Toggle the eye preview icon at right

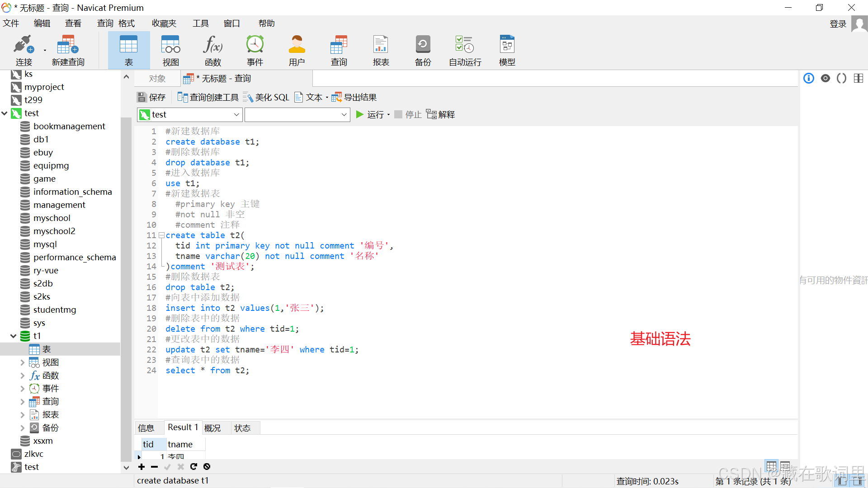[x=826, y=78]
